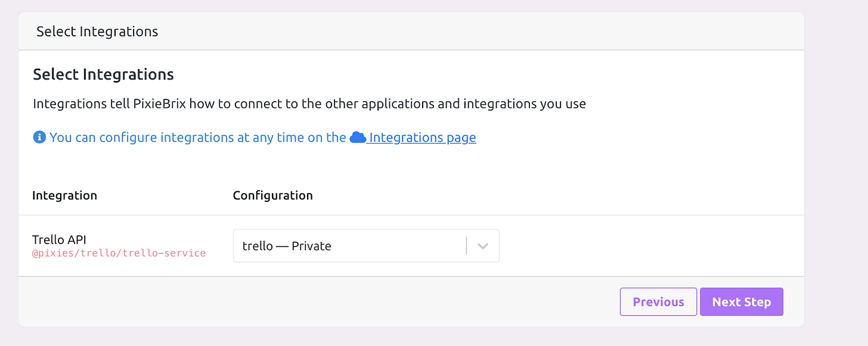
Task: Click the cloud icon beside Integrations page
Action: coord(358,137)
